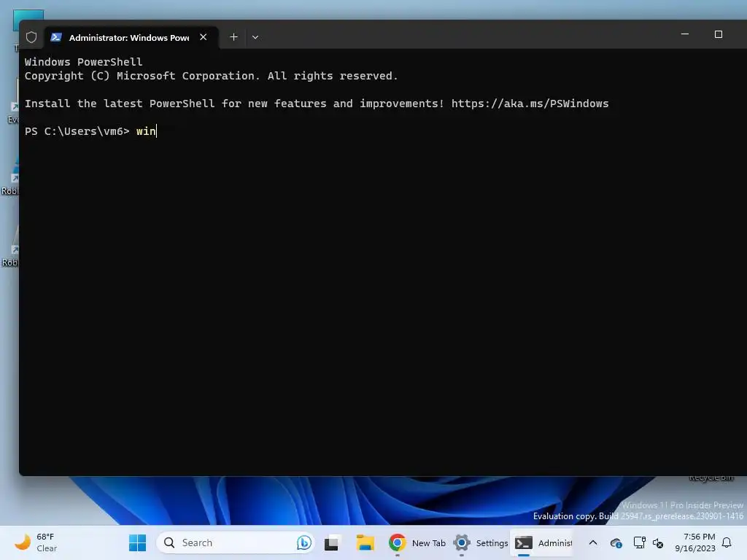Screen dimensions: 747x560
Task: Expand the new tab profile dropdown
Action: click(255, 37)
